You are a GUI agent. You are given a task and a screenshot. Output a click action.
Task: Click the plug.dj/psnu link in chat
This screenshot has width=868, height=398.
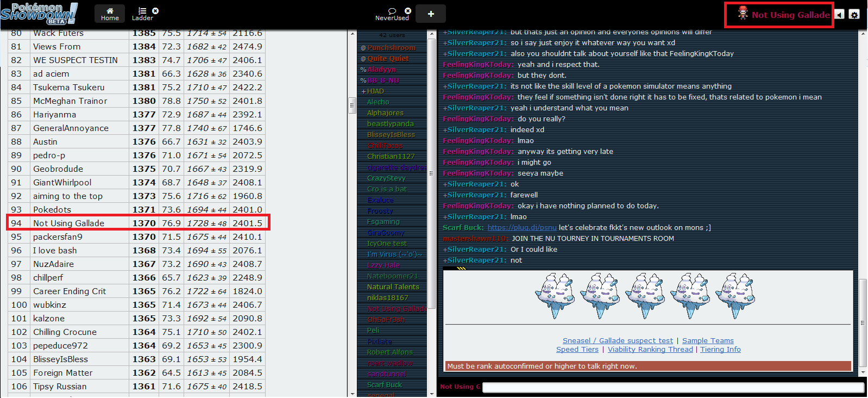tap(522, 228)
